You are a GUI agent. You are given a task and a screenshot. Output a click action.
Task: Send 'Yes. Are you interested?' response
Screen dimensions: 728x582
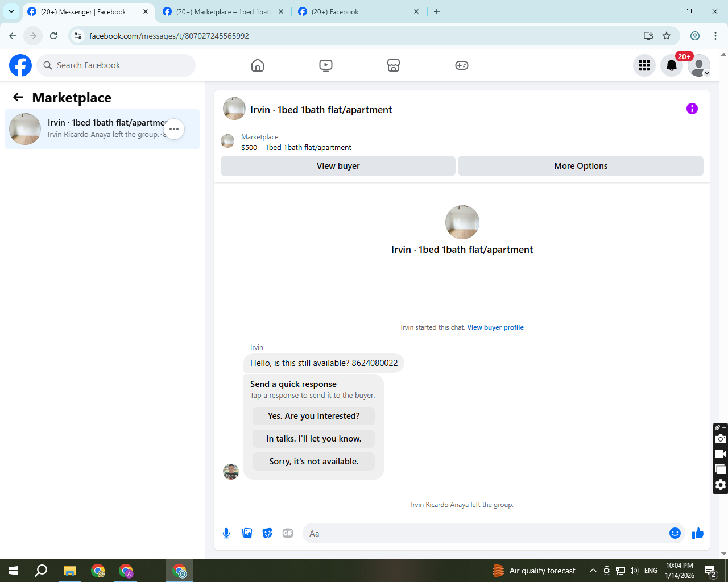(313, 416)
